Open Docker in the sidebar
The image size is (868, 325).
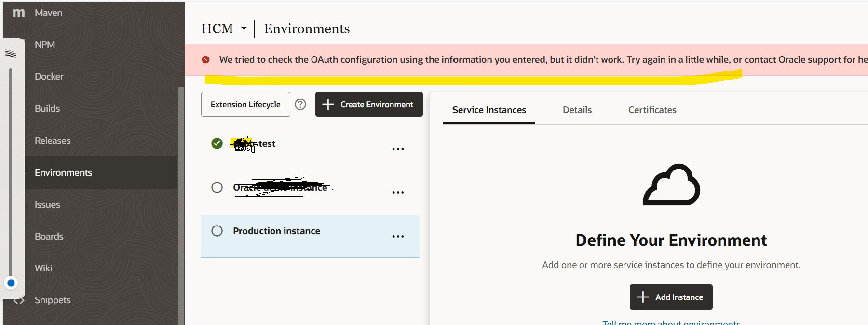pyautogui.click(x=49, y=77)
